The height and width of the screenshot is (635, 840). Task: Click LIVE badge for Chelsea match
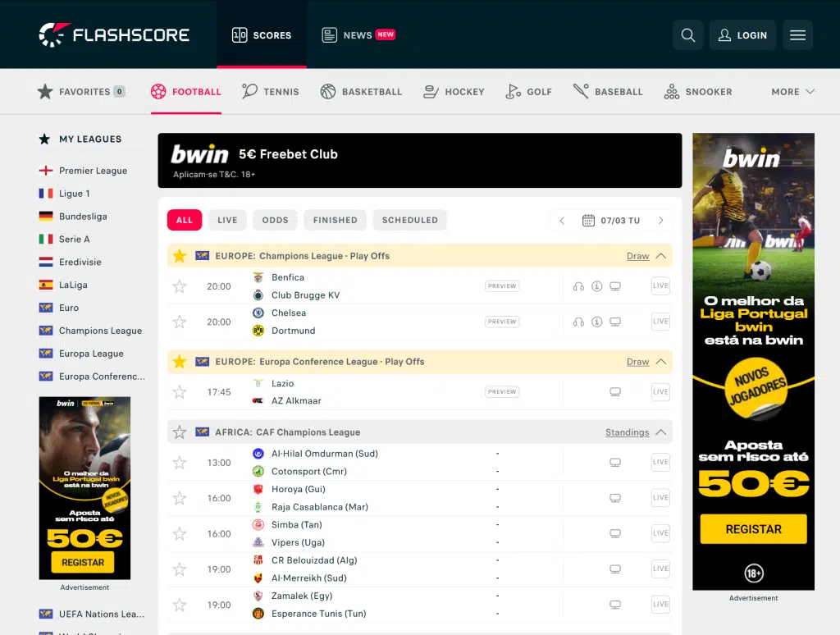coord(660,322)
